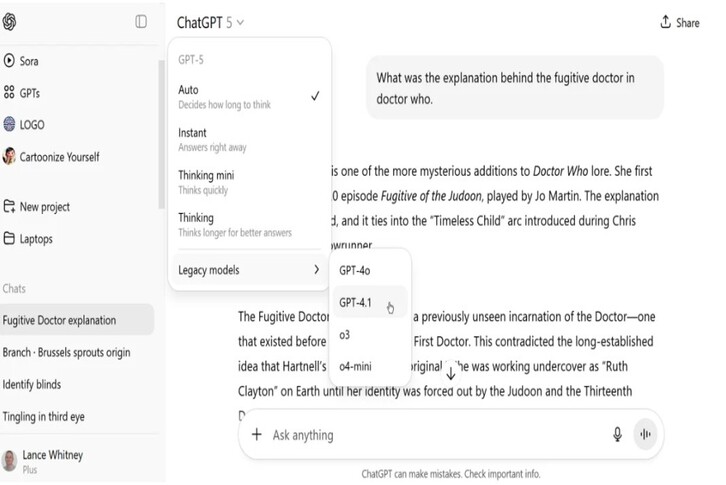The image size is (726, 485).
Task: Select the GPT-4o legacy model
Action: pos(370,271)
